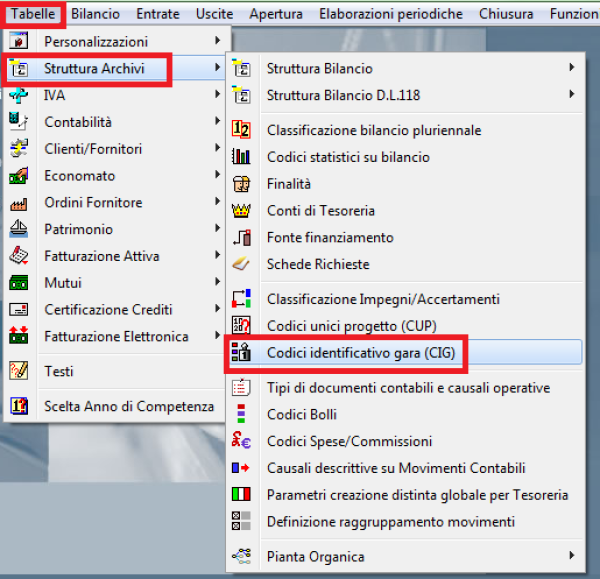Click the Codici unici progetto icon
Image resolution: width=600 pixels, height=579 pixels.
pyautogui.click(x=241, y=325)
